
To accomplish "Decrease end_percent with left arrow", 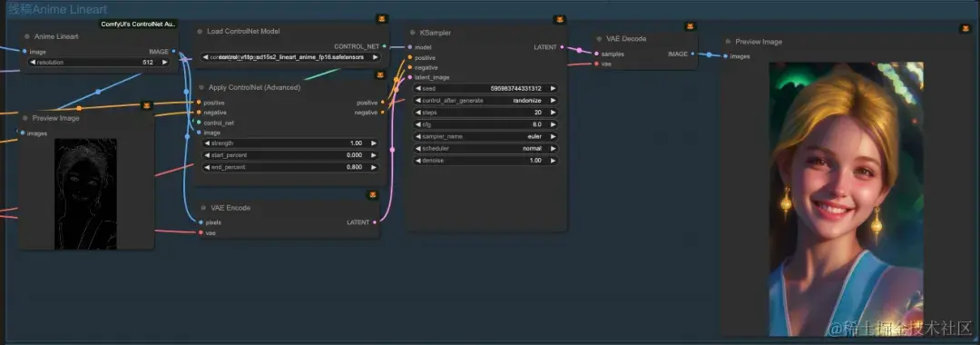I will coord(207,167).
